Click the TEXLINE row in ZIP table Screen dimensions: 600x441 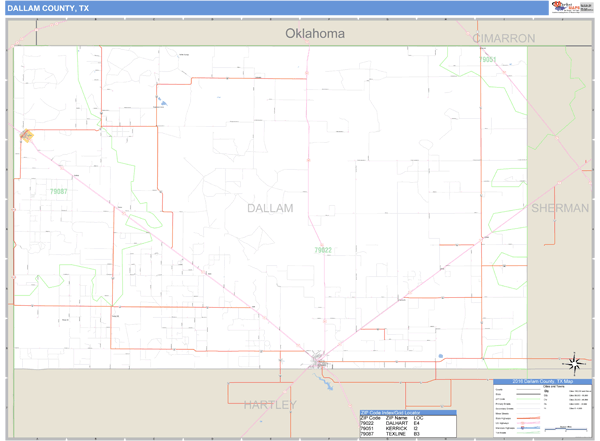(408, 434)
